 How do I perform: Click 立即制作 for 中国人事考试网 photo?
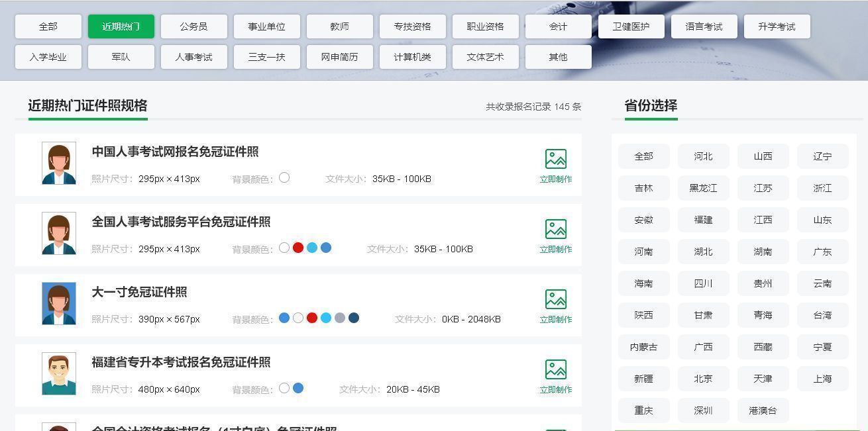[x=555, y=179]
